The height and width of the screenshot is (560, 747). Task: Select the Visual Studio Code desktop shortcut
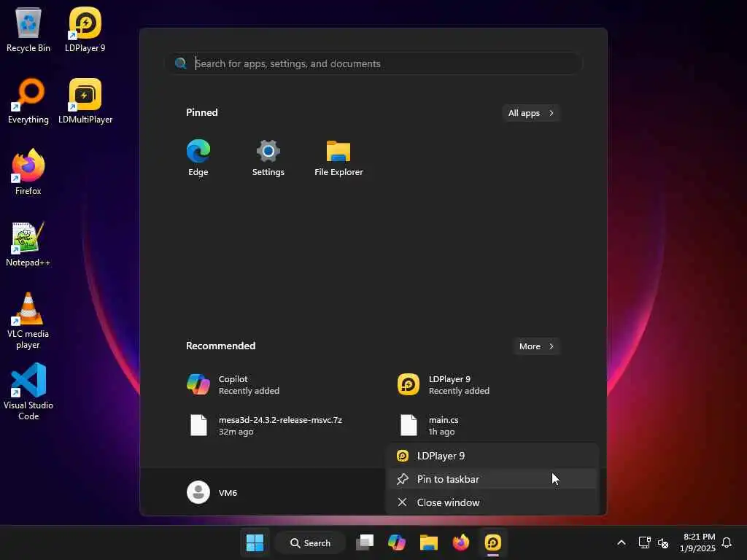tap(28, 392)
